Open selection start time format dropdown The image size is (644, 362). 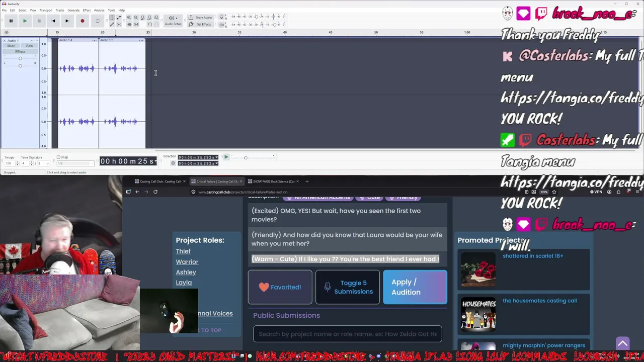tap(217, 157)
